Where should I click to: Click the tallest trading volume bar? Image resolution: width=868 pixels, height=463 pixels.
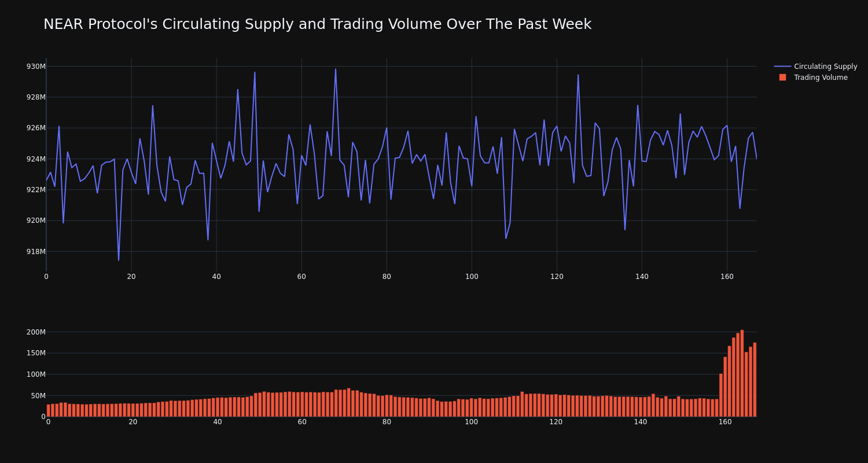tap(742, 373)
